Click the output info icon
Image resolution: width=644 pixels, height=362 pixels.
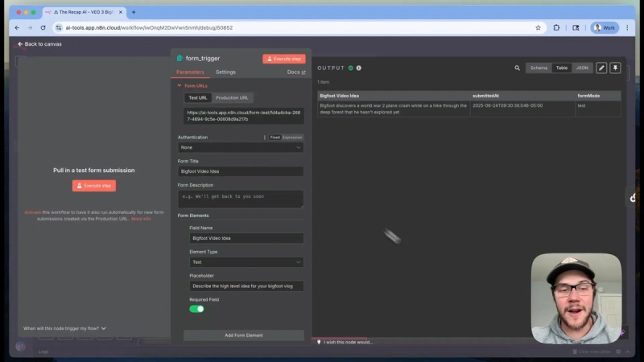click(x=358, y=68)
